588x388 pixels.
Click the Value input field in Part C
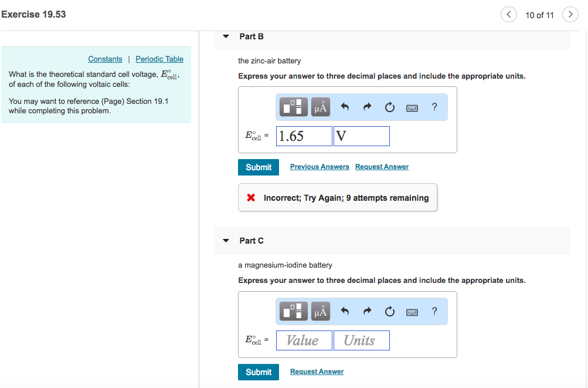(x=304, y=340)
